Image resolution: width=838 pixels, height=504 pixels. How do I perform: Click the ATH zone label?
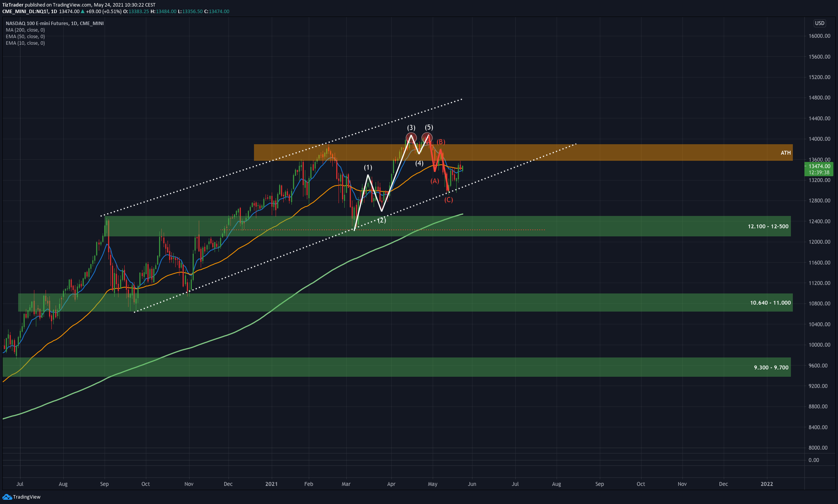click(x=786, y=153)
